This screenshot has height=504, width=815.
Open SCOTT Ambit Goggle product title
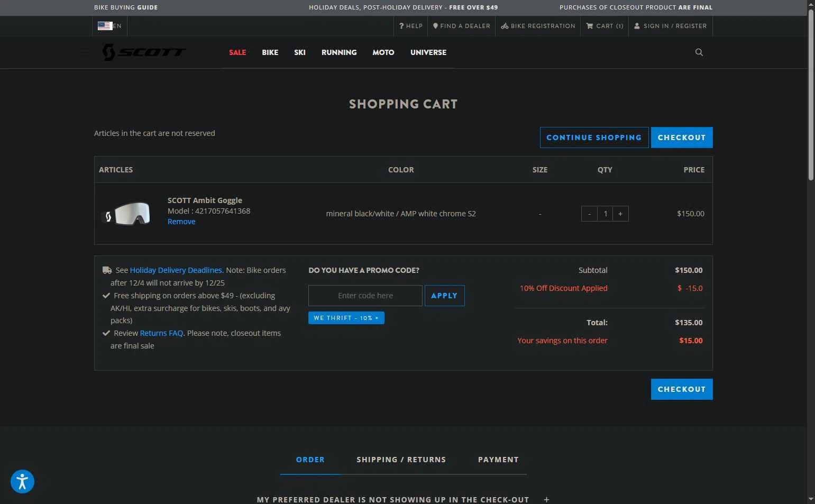tap(205, 200)
